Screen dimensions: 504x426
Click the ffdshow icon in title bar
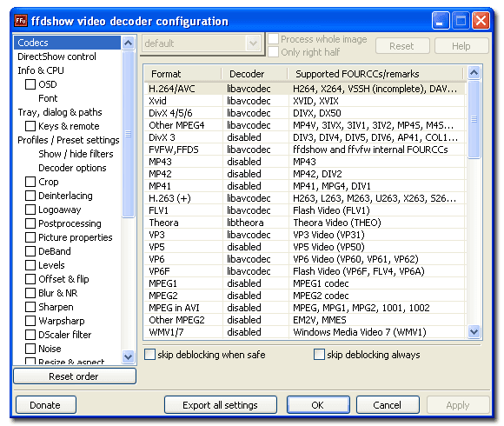pyautogui.click(x=21, y=21)
